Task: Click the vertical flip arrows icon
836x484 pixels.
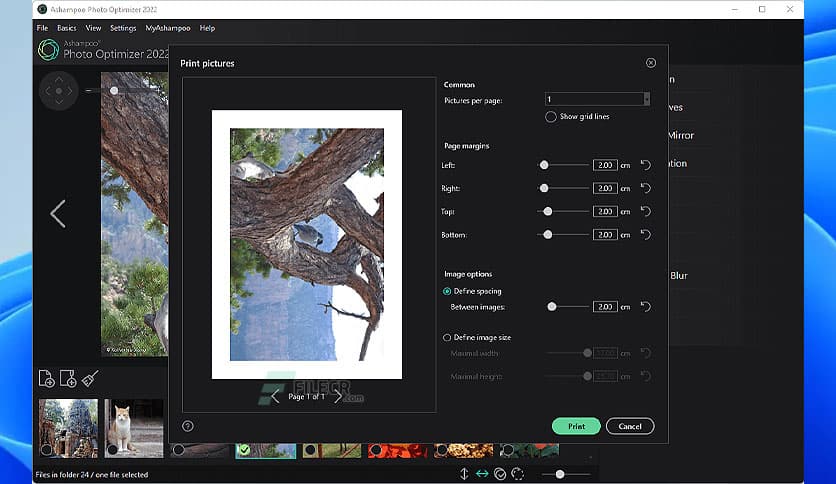Action: point(464,473)
